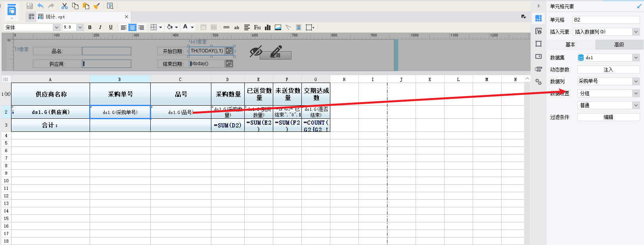Click the Undo arrow icon

coord(40,6)
